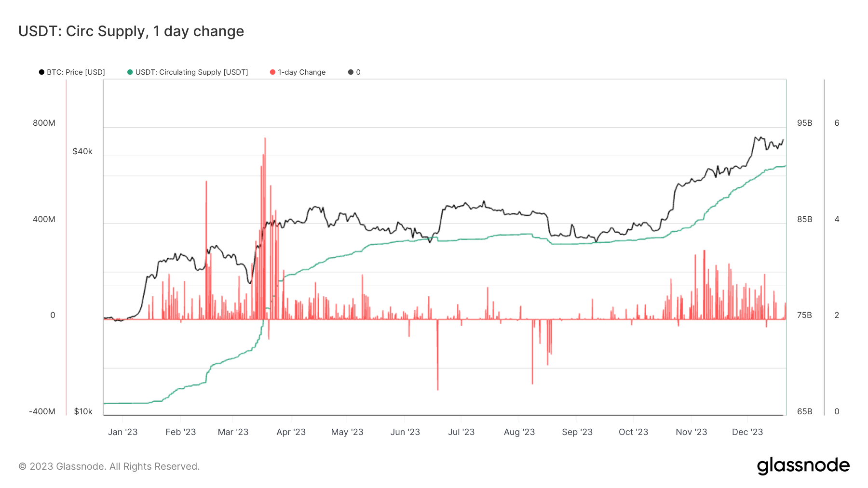
Task: Click the black BTC Price legend dot
Action: tap(42, 72)
